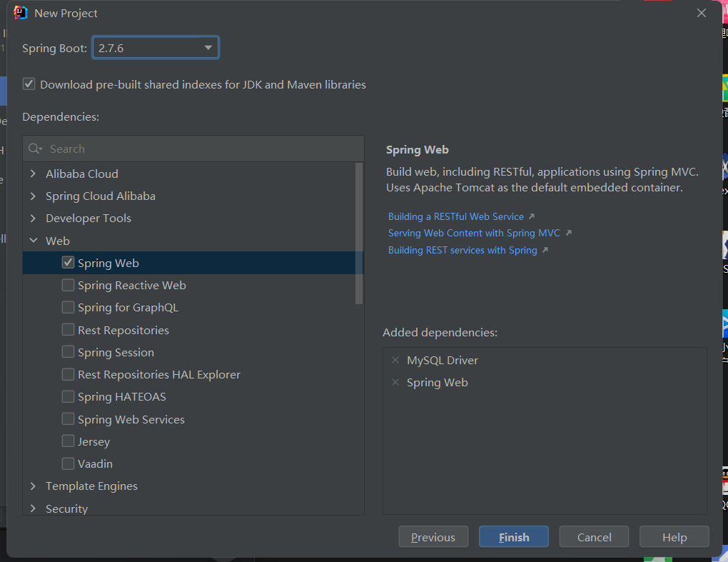Expand the Spring Cloud Alibaba category
The height and width of the screenshot is (562, 728).
tap(33, 196)
